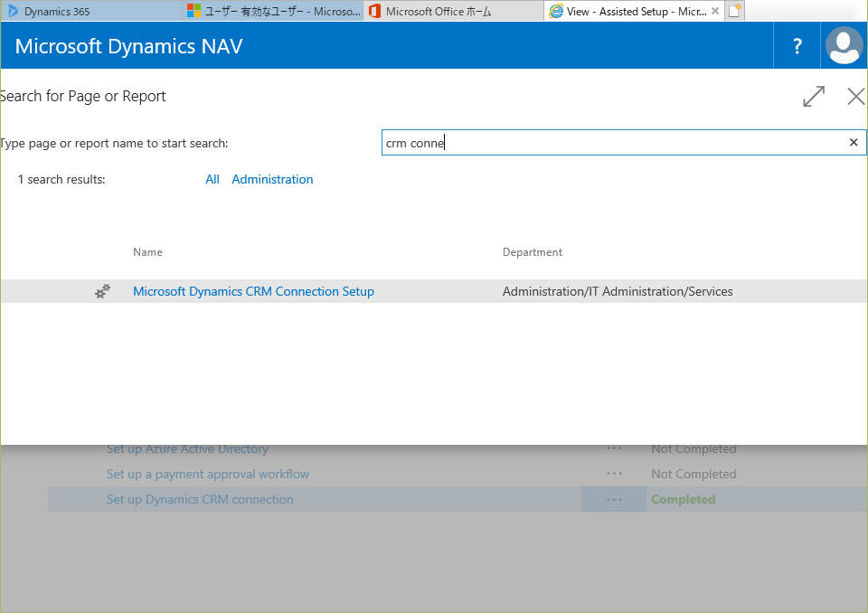Open Set up a payment approval workflow link
The height and width of the screenshot is (613, 868).
tap(208, 474)
